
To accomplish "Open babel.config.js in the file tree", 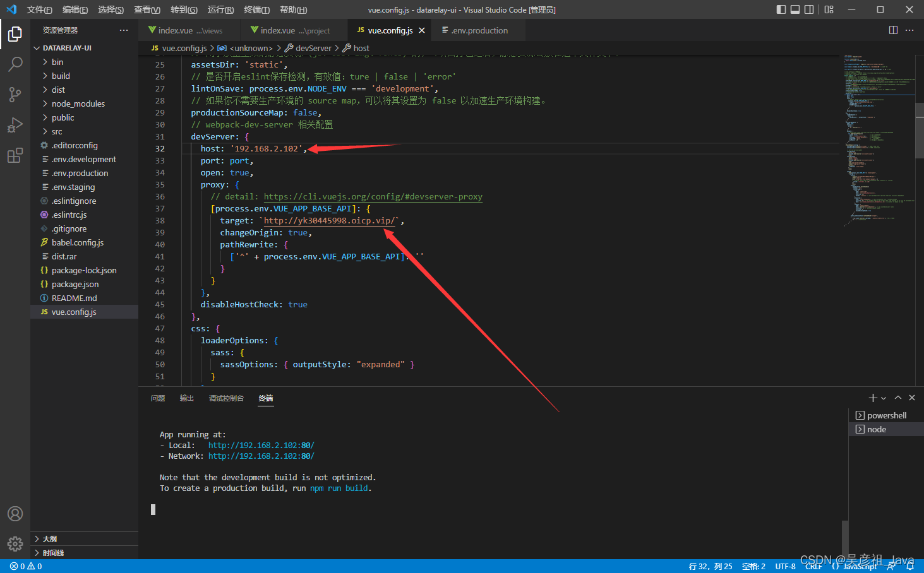I will (84, 242).
